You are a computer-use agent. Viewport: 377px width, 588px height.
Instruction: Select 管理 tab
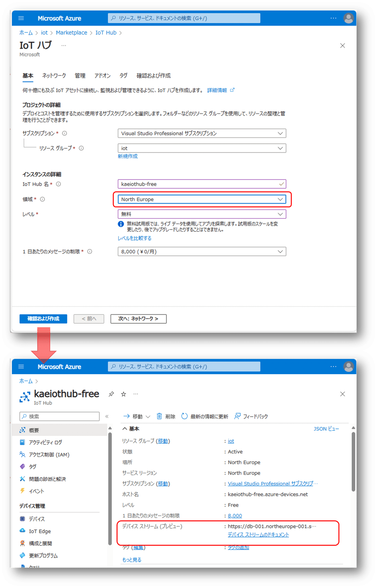point(80,76)
